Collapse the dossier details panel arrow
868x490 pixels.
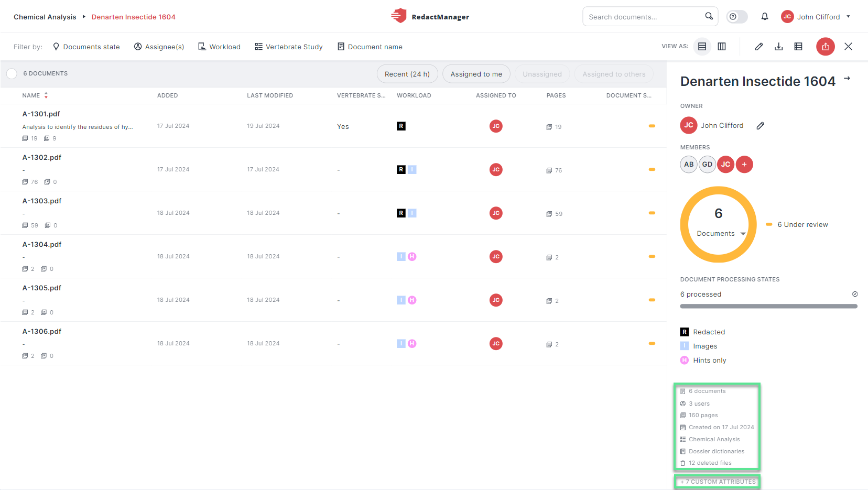coord(847,79)
